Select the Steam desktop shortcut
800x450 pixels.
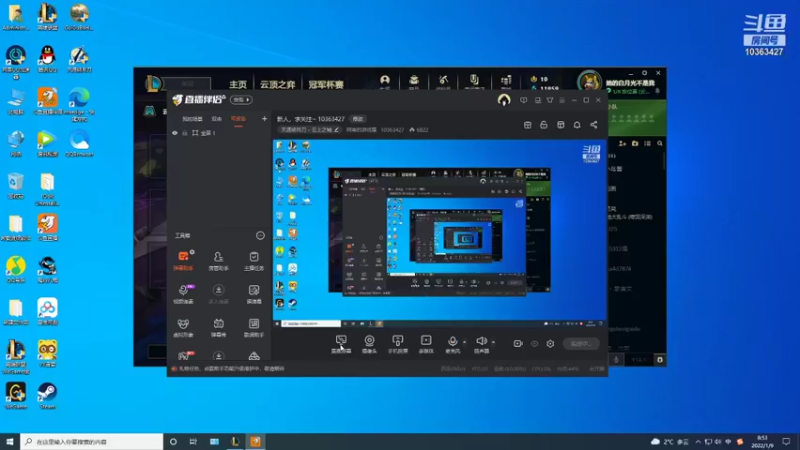tap(47, 396)
